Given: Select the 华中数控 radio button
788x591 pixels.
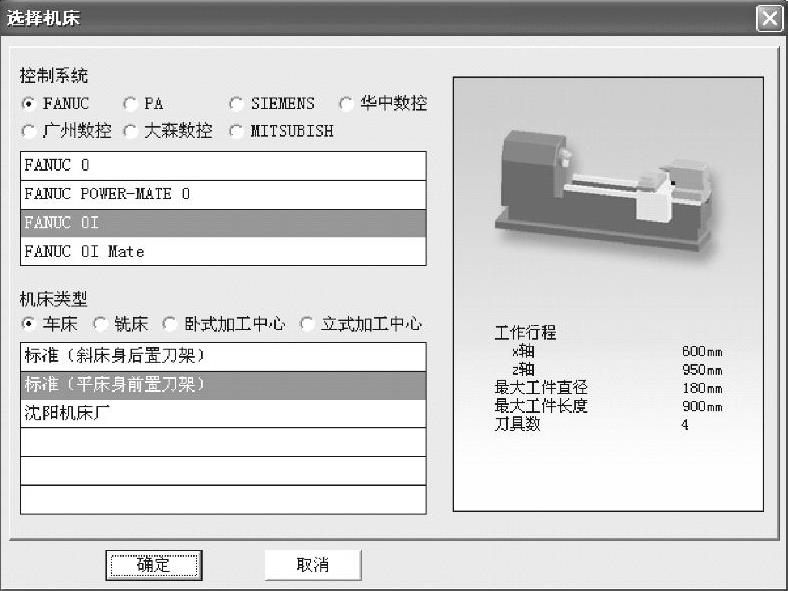Looking at the screenshot, I should coord(346,104).
